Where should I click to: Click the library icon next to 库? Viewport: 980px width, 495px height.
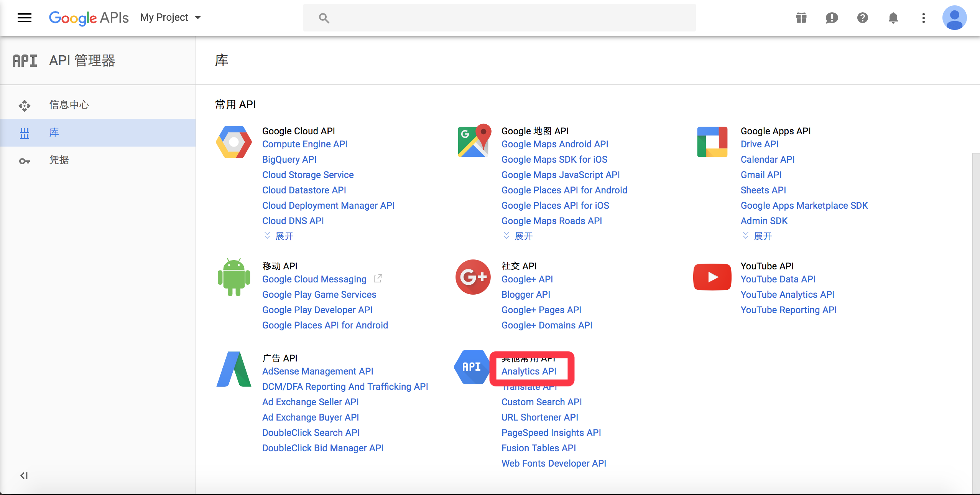(25, 133)
